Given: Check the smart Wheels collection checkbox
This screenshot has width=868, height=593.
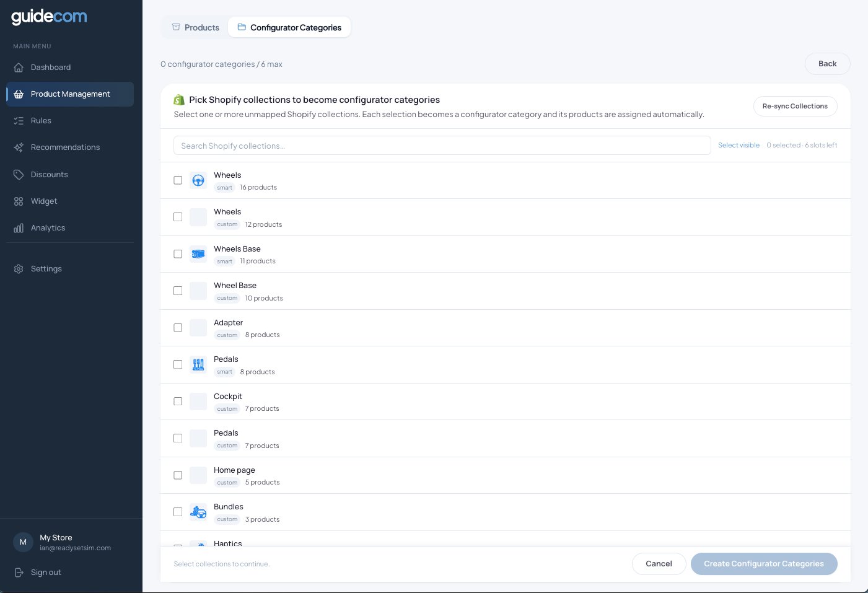Looking at the screenshot, I should tap(178, 180).
